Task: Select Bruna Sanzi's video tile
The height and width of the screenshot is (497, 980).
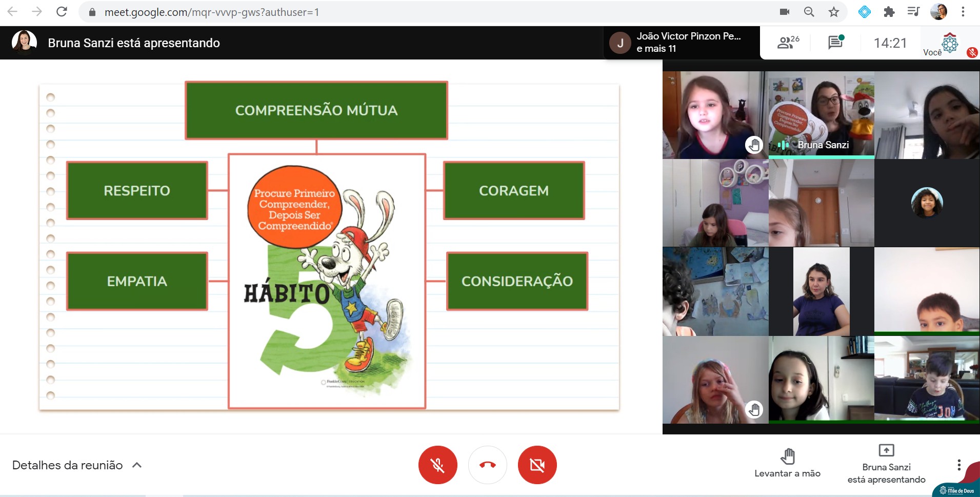Action: coord(821,115)
